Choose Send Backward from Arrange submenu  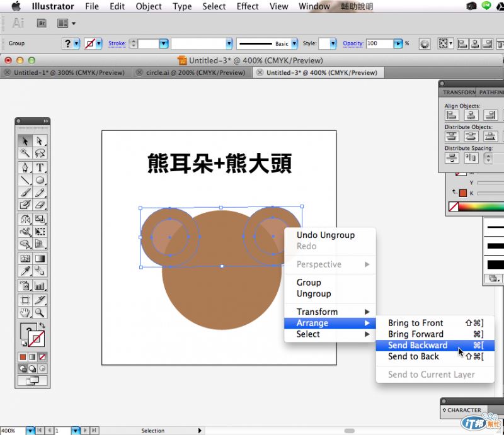(418, 345)
